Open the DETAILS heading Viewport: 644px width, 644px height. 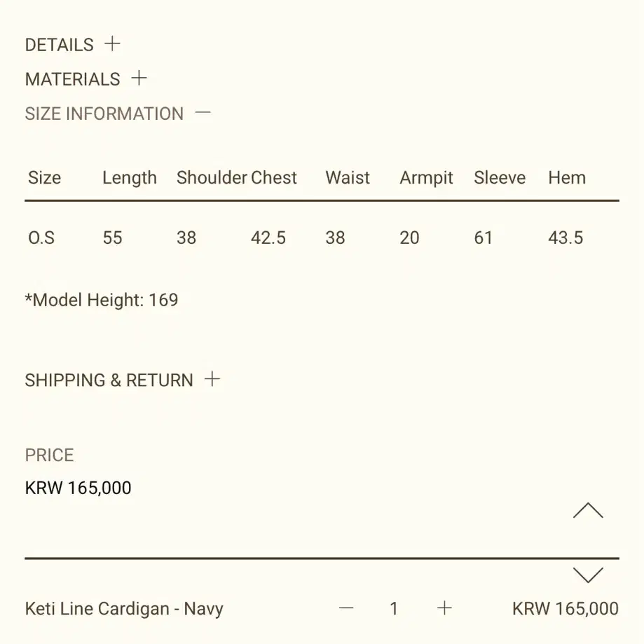tap(59, 45)
